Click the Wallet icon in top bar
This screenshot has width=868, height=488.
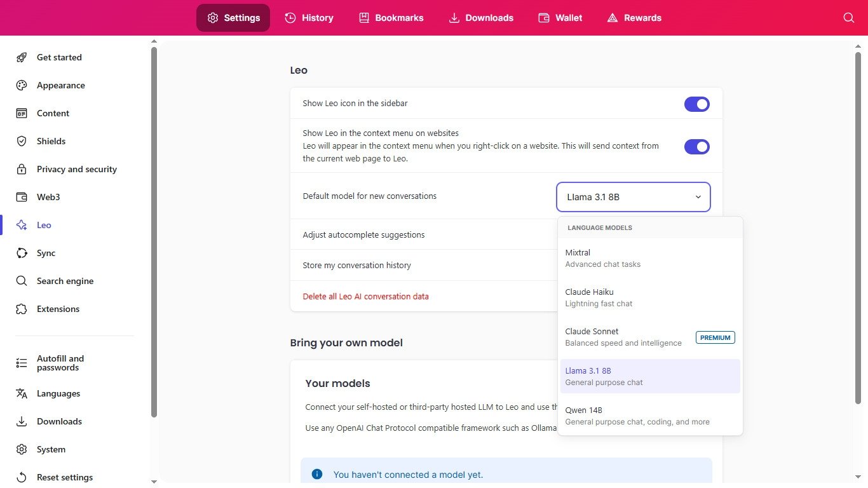tap(544, 18)
